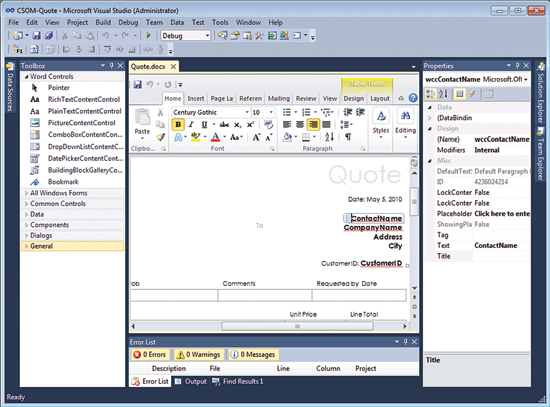Toggle Strikethrough formatting in ribbon
Screen dimensions: 550x407
click(224, 125)
